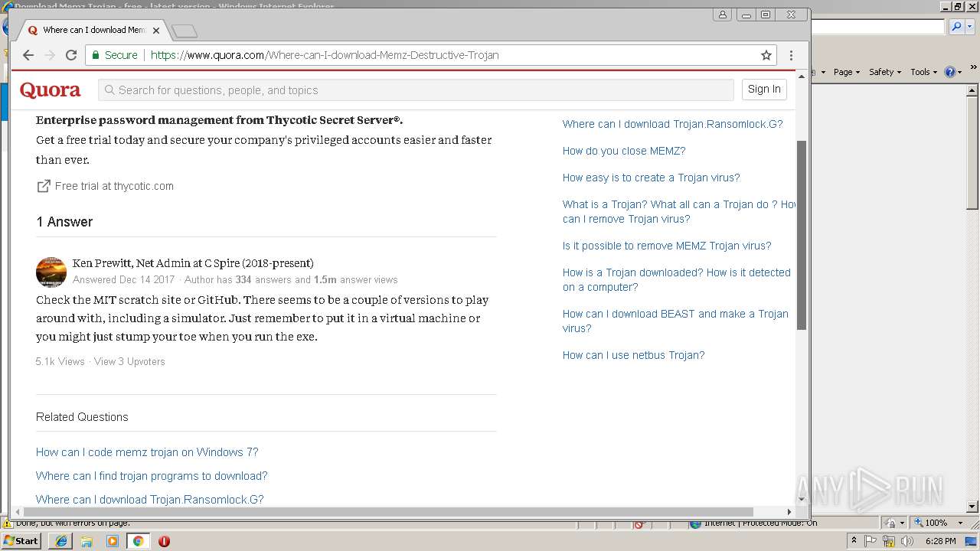
Task: Open 'How can I code memz trojan on Windows 7?'
Action: (147, 452)
